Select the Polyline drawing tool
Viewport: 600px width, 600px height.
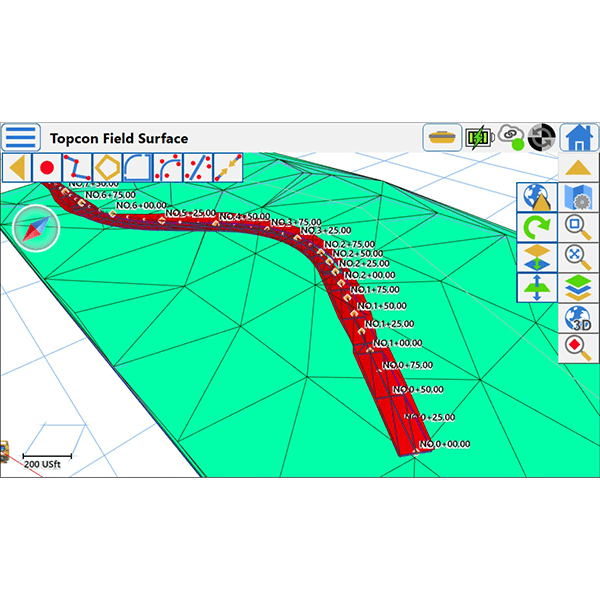click(x=77, y=168)
